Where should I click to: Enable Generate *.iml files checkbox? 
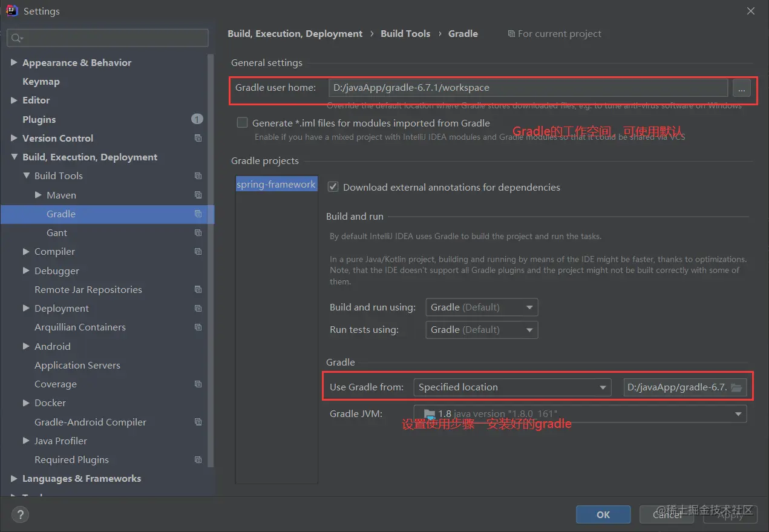[243, 123]
